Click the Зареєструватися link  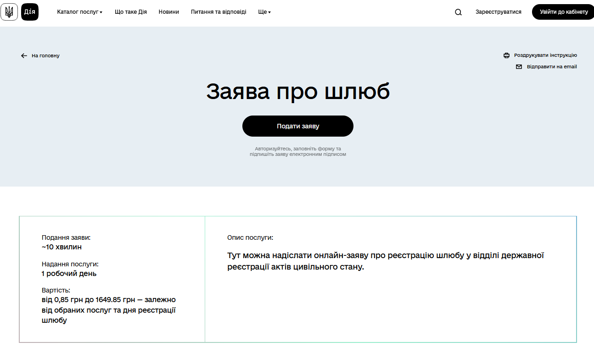tap(498, 12)
